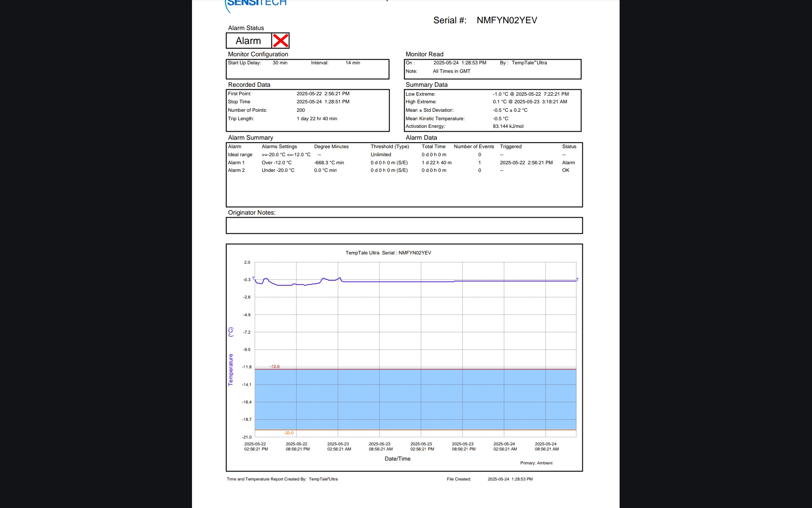812x508 pixels.
Task: Click the Alarm 1 status Alarm
Action: point(568,163)
